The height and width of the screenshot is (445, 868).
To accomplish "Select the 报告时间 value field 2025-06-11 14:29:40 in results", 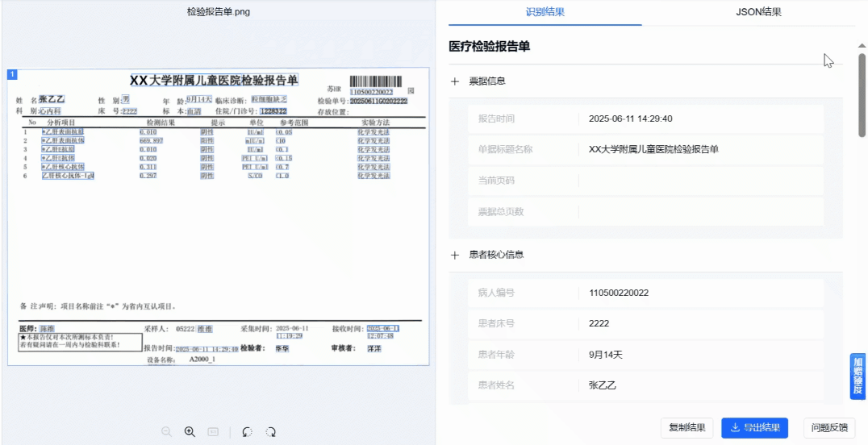I will [x=631, y=119].
